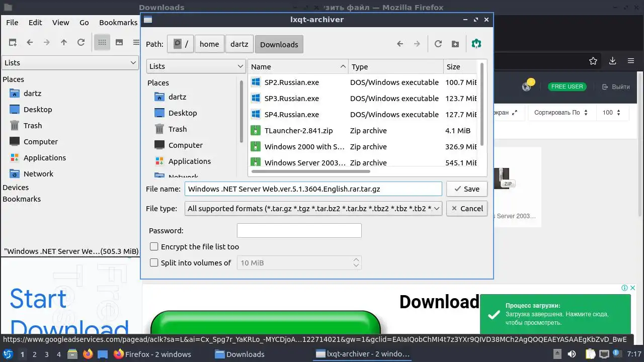This screenshot has width=644, height=362.
Task: Sort files by the Type column
Action: point(395,66)
